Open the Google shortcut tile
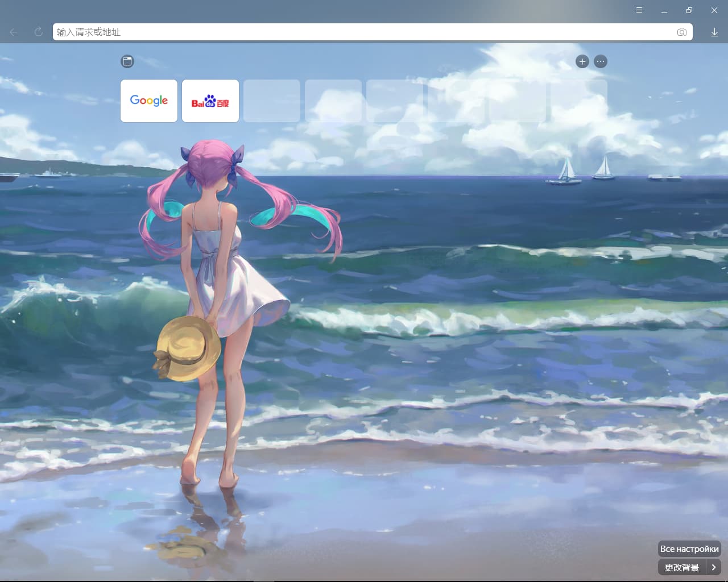The width and height of the screenshot is (728, 582). coord(149,101)
